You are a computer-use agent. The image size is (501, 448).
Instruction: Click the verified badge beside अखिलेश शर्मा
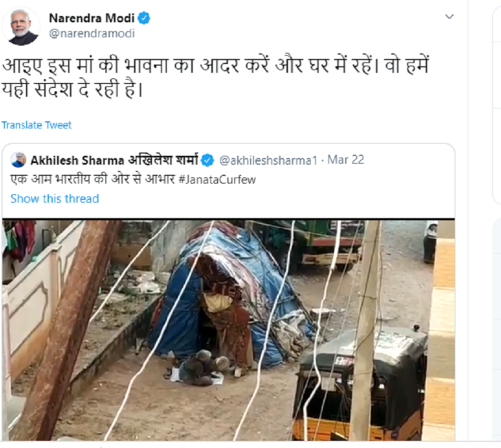(207, 160)
